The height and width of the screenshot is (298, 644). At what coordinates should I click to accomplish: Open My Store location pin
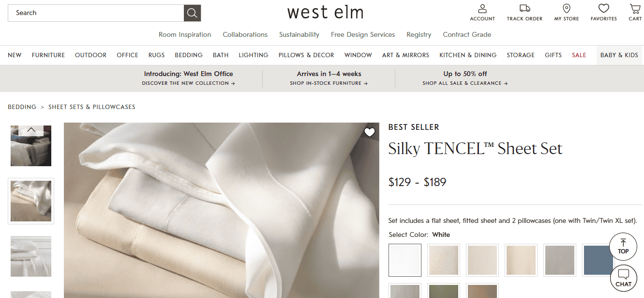tap(567, 9)
